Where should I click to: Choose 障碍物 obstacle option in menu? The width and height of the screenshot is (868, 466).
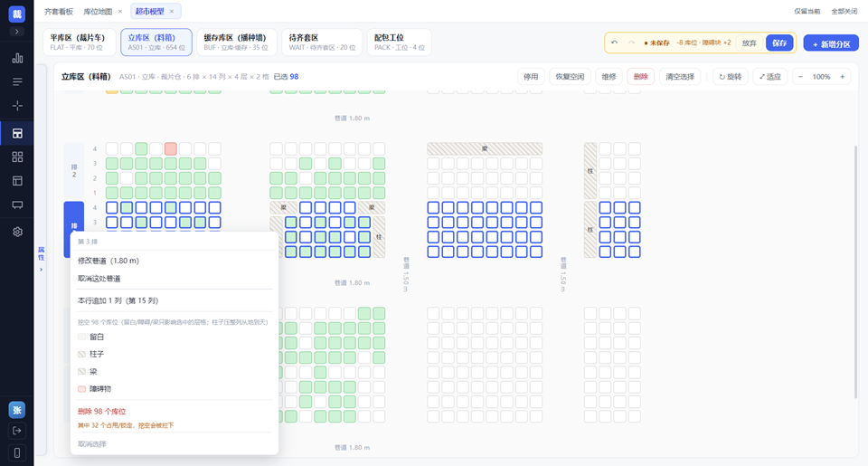[x=175, y=388]
